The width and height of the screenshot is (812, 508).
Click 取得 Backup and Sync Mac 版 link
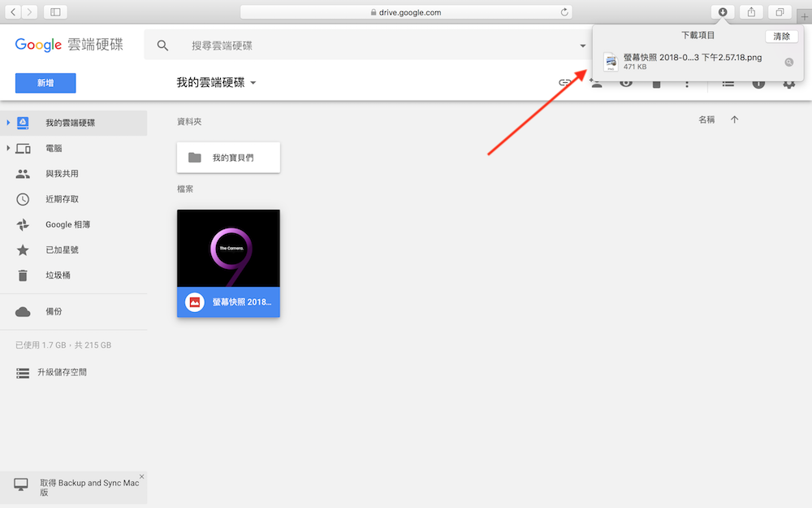89,487
